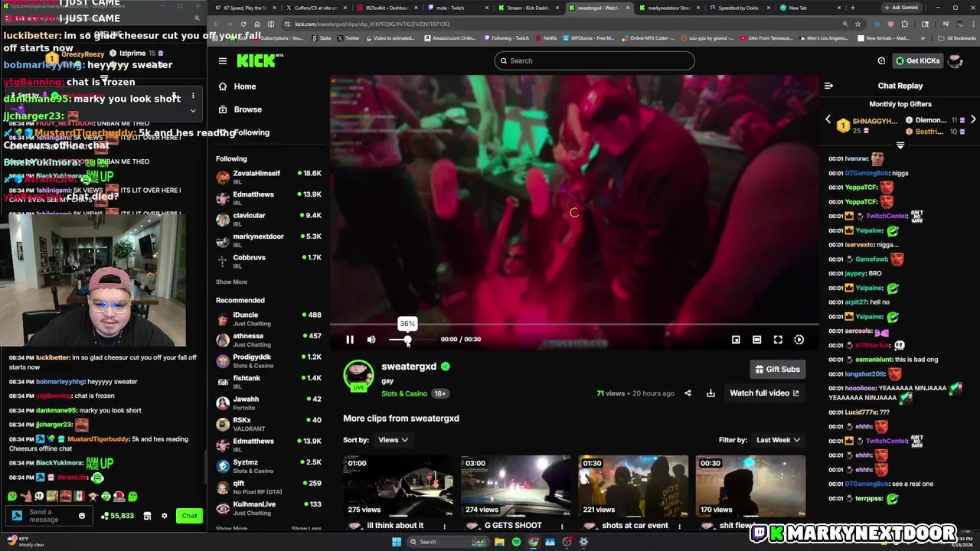Open options for 'ill think about it' clip
The width and height of the screenshot is (980, 551).
(444, 526)
